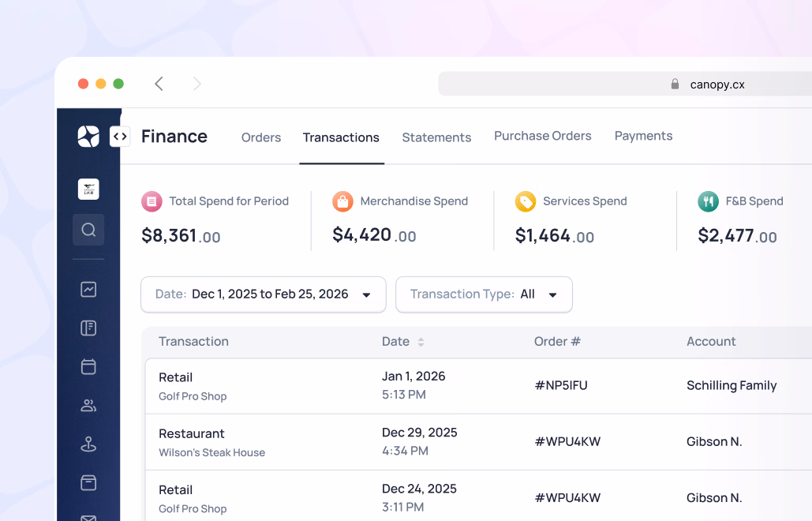Switch to the Orders tab
Screen dimensions: 812x521
pyautogui.click(x=261, y=137)
